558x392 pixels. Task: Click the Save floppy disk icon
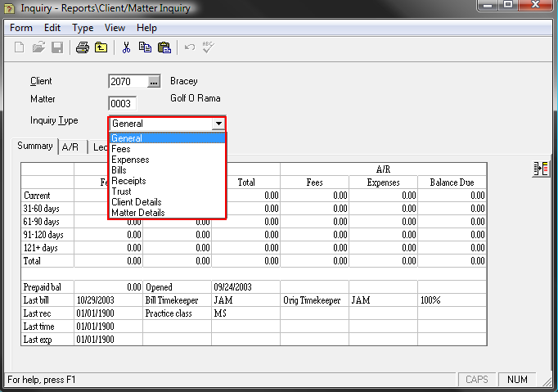click(57, 47)
